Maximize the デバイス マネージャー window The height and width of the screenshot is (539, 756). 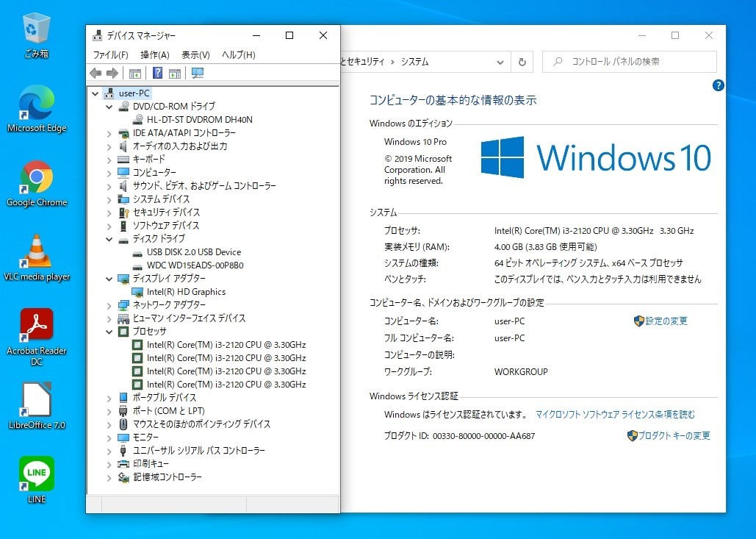pos(289,35)
